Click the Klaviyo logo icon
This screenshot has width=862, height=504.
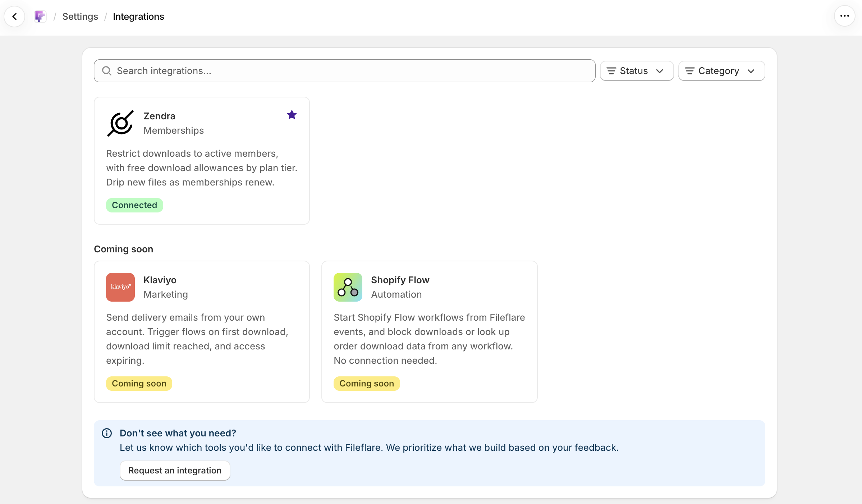pyautogui.click(x=120, y=287)
